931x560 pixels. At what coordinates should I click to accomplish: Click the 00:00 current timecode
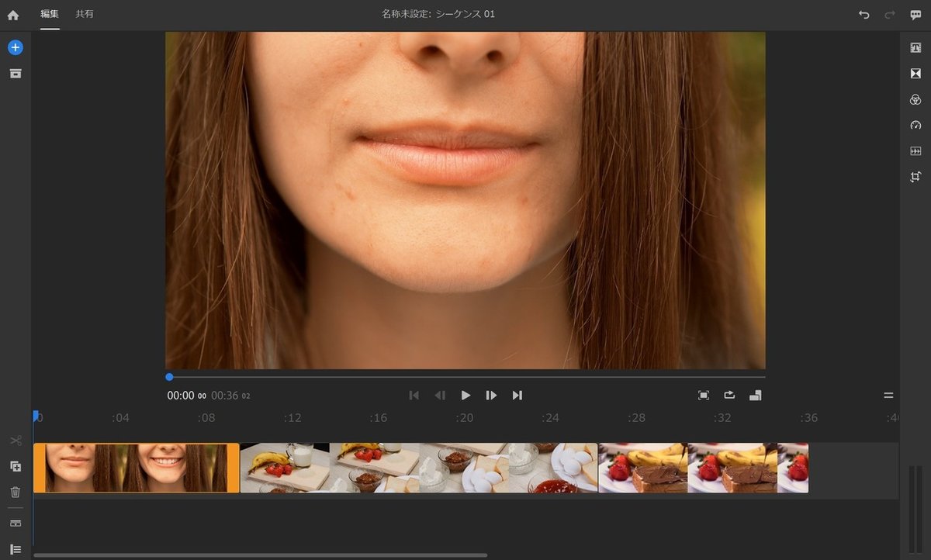tap(186, 396)
